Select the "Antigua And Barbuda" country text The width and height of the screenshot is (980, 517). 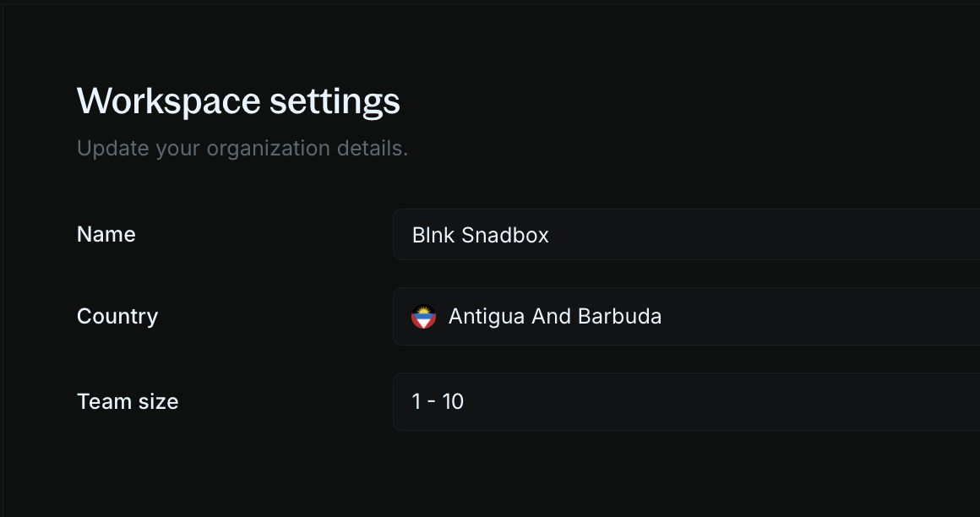point(555,316)
